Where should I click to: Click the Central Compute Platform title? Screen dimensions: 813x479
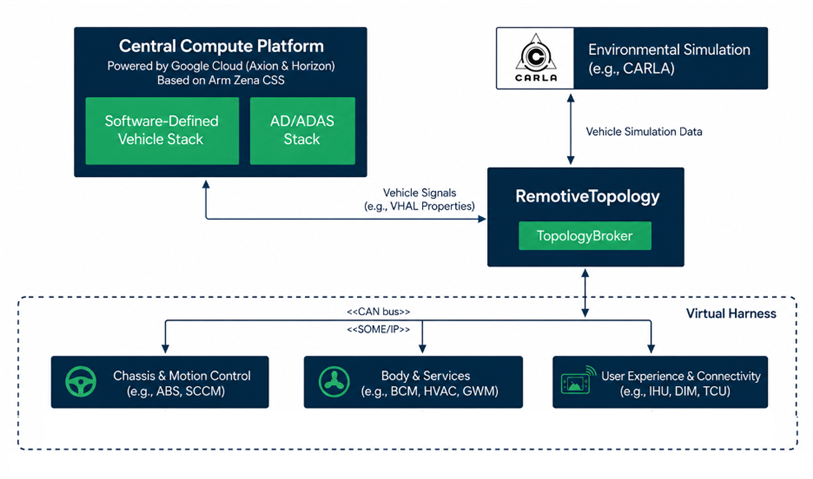221,46
